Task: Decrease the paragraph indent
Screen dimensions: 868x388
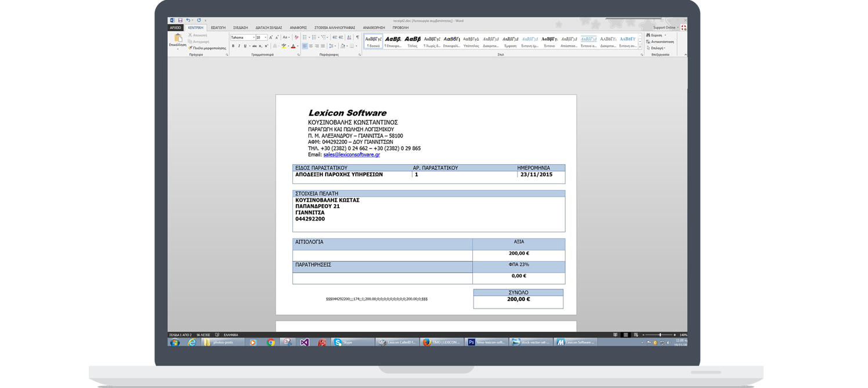Action: click(335, 38)
